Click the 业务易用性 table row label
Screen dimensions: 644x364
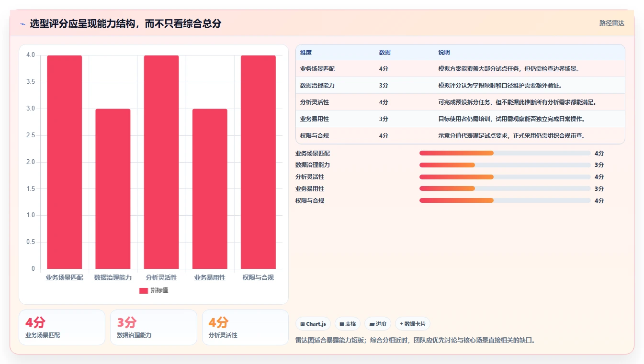coord(315,119)
